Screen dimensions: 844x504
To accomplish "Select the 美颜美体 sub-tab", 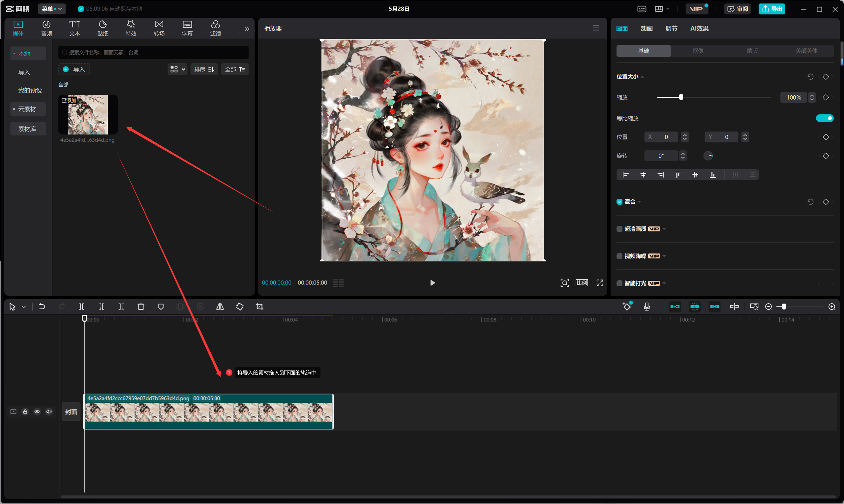I will point(806,51).
